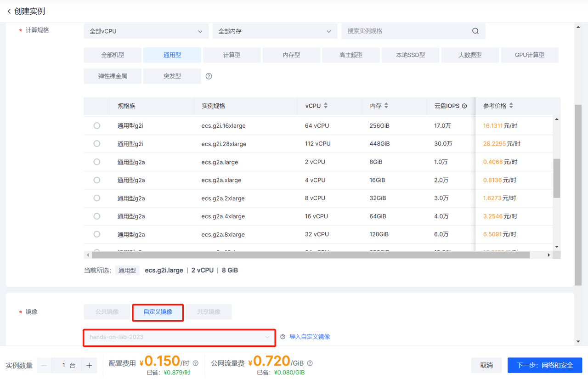Viewport: 588px width, 379px height.
Task: Sort the table by vCPU column
Action: (326, 106)
